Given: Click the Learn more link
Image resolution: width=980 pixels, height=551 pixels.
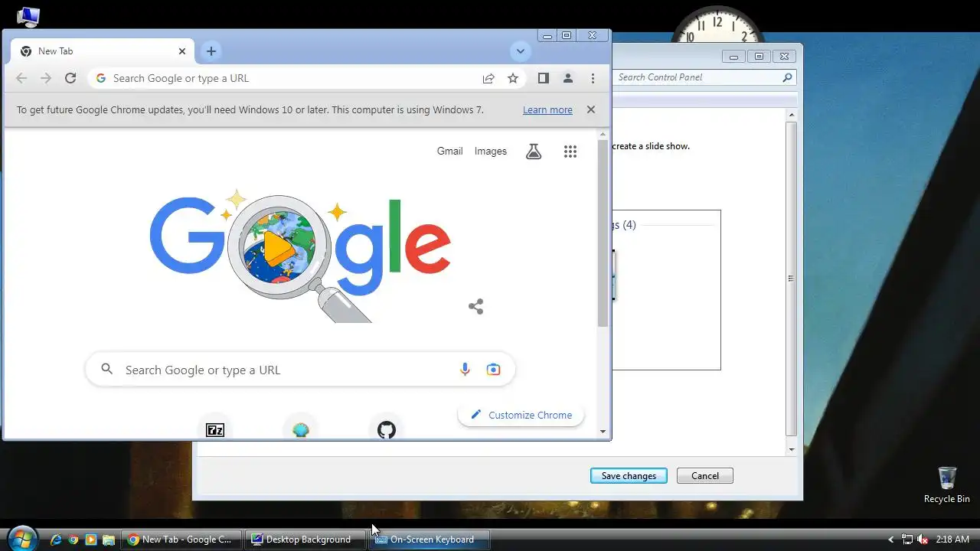Looking at the screenshot, I should click(x=547, y=110).
